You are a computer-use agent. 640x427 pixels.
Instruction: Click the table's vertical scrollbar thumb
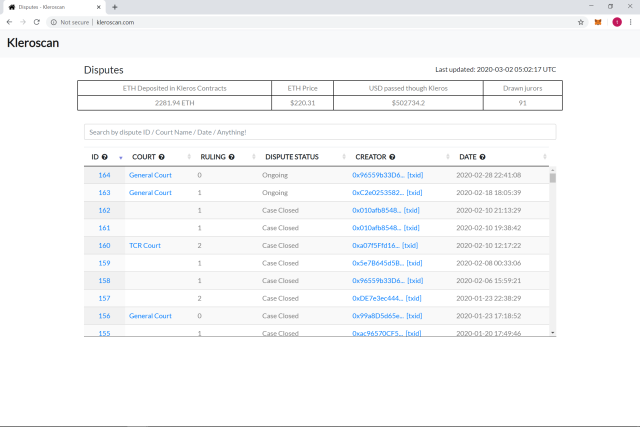pyautogui.click(x=553, y=178)
